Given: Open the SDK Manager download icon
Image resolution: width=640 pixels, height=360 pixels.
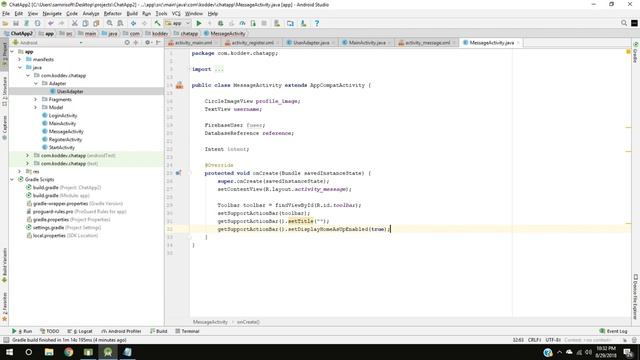Looking at the screenshot, I should 303,23.
